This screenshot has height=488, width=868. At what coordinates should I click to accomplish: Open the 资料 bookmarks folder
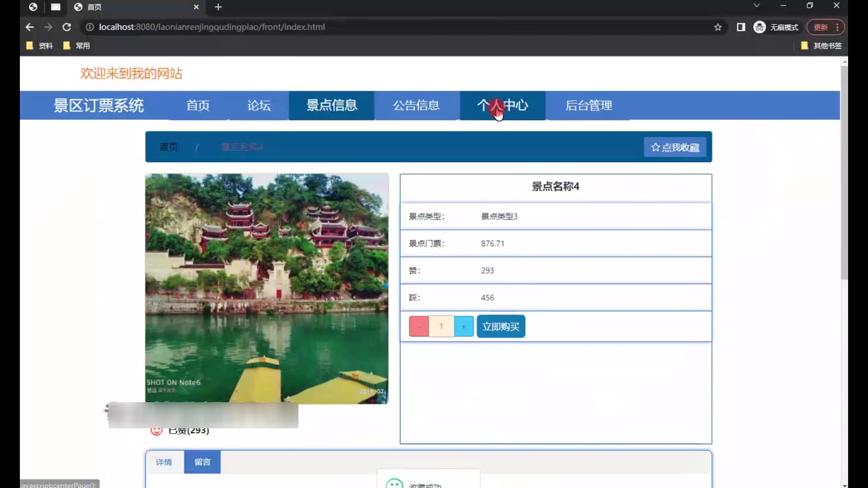click(x=40, y=46)
